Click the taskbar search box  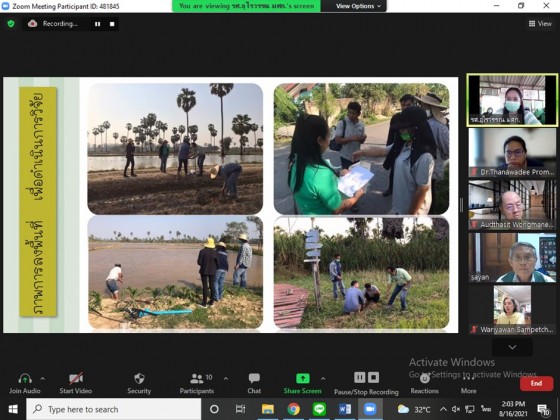click(114, 409)
